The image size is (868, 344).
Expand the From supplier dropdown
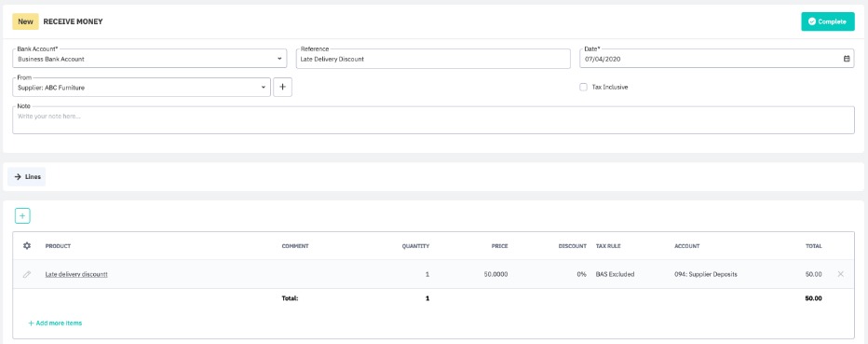142,88
